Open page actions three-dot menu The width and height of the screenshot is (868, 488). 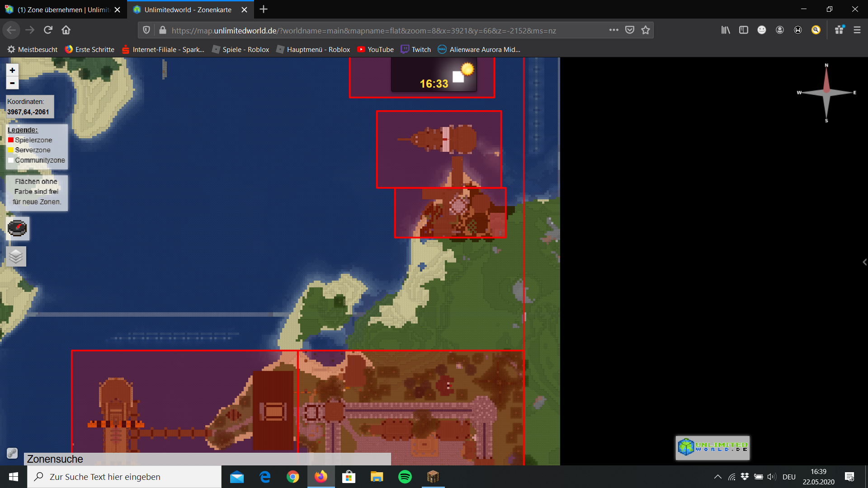[x=613, y=30]
